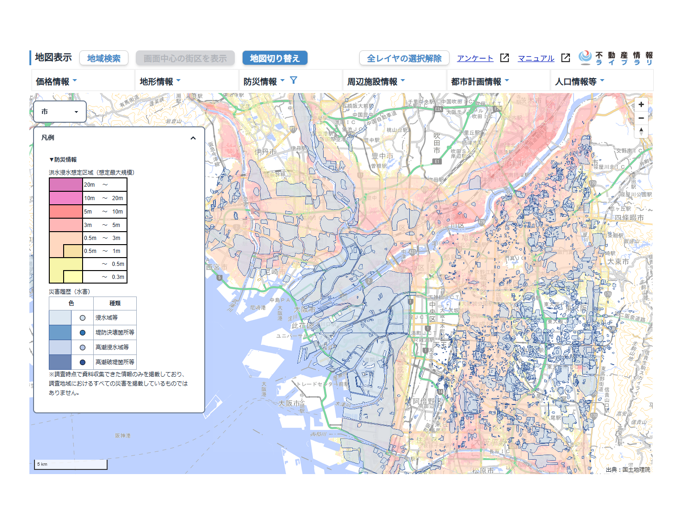Viewport: 692px width, 519px height.
Task: Click external link icon next to マニュアル
Action: pyautogui.click(x=566, y=59)
